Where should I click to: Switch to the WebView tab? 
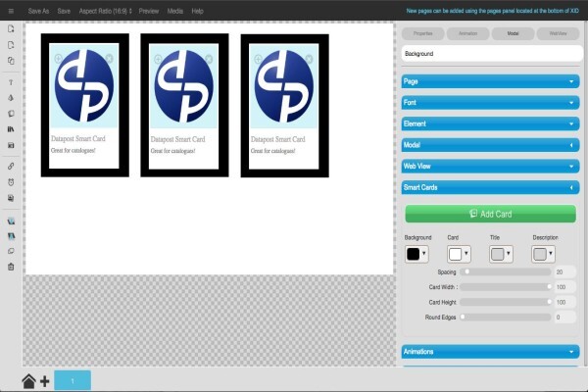coord(558,33)
